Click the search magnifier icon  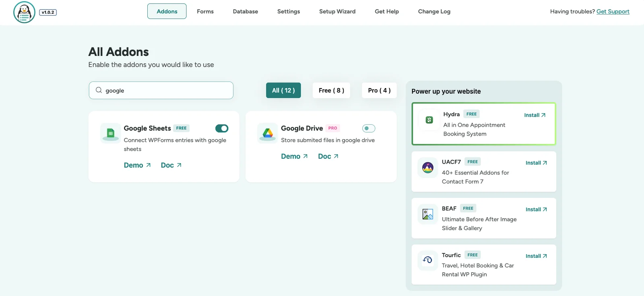[99, 90]
